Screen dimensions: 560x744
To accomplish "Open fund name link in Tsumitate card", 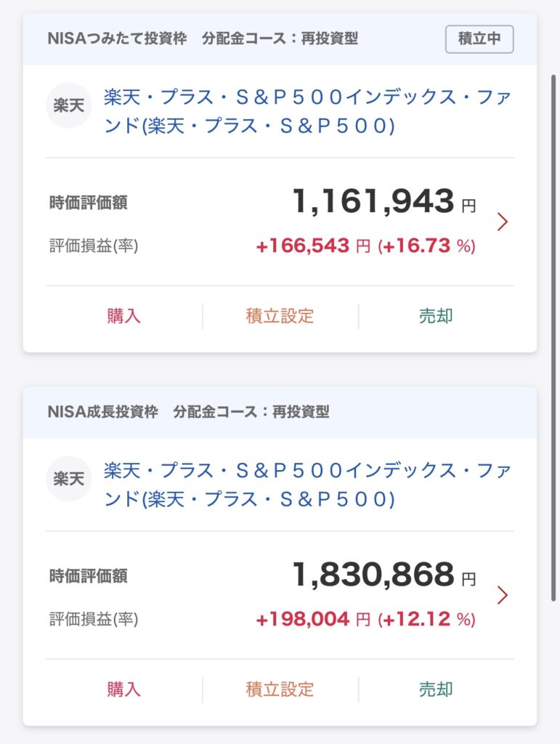I will [x=307, y=112].
